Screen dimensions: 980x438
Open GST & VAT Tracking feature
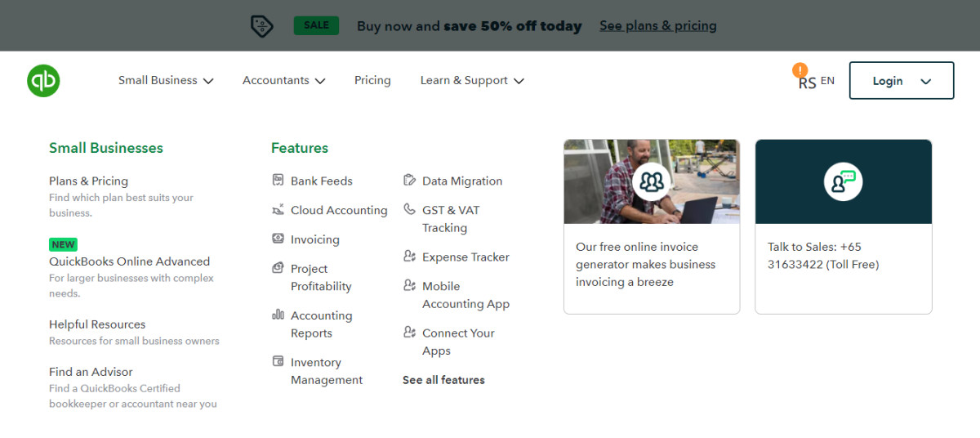point(451,219)
